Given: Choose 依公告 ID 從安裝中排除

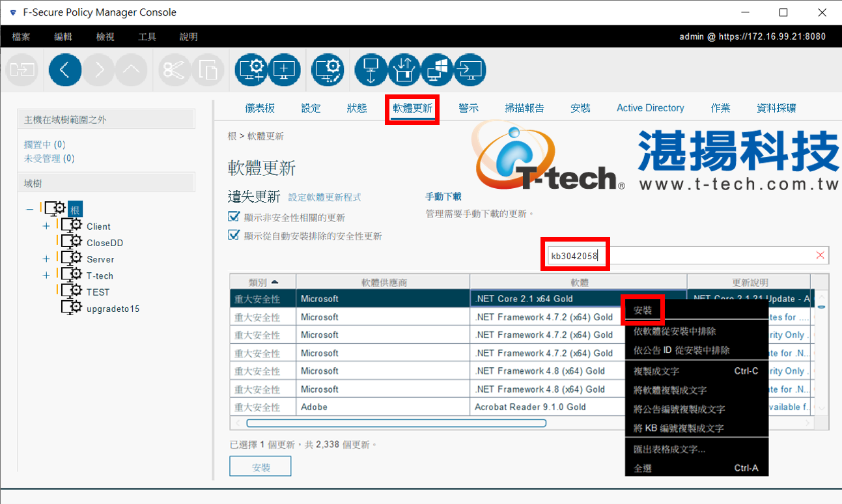Looking at the screenshot, I should pyautogui.click(x=697, y=350).
